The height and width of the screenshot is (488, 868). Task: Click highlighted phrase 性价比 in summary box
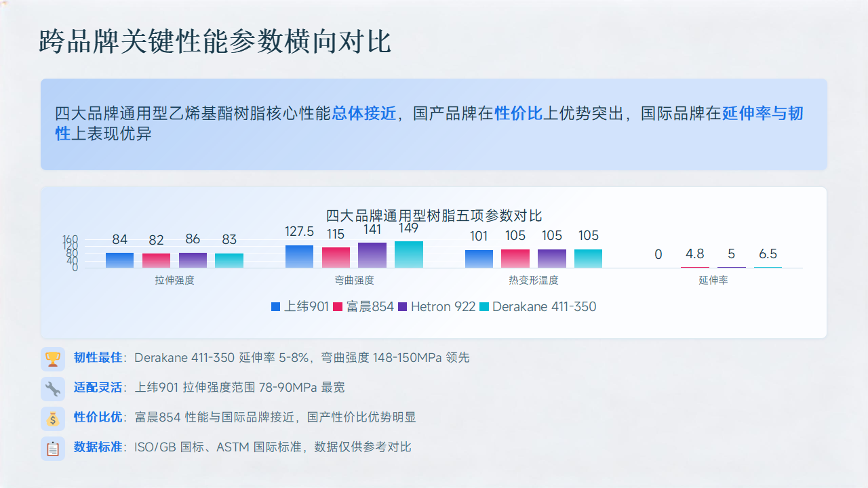(x=519, y=114)
